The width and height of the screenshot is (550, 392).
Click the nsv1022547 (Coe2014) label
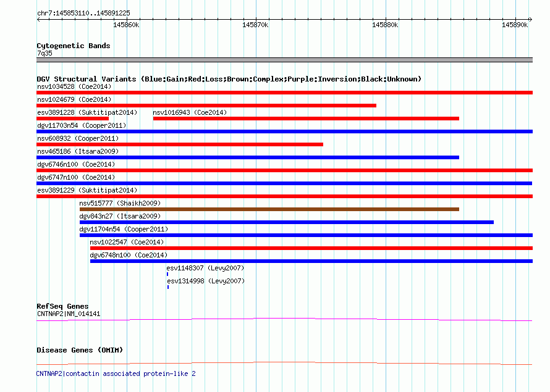click(127, 242)
